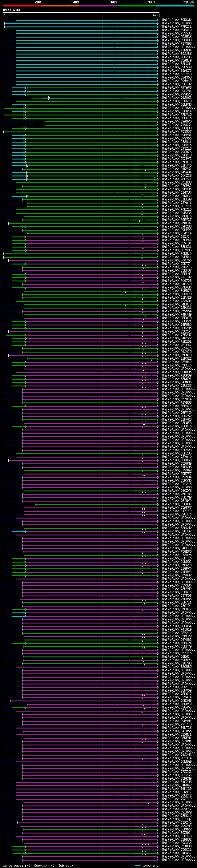The image size is (197, 868).
Task: Choose the UniRef100_P34114 row label
Action: click(177, 233)
